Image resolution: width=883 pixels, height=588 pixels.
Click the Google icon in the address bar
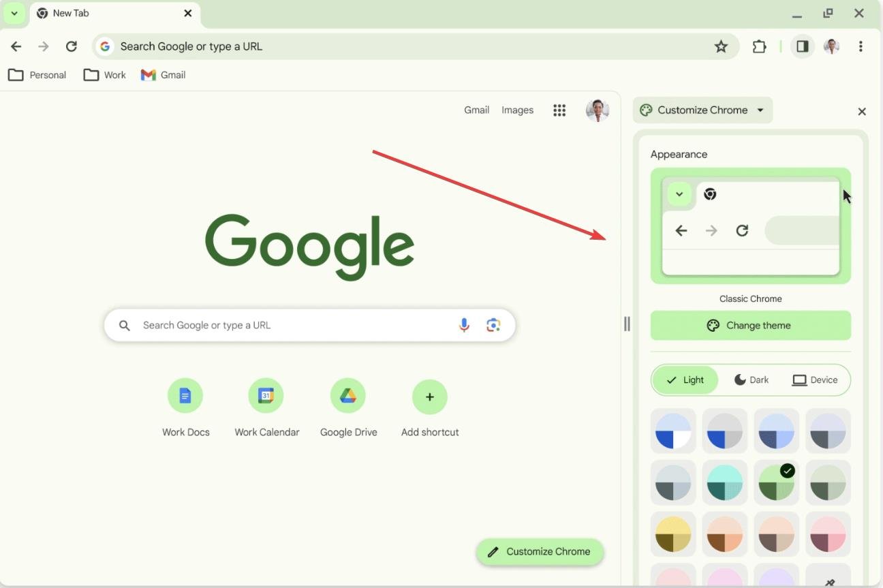point(105,46)
